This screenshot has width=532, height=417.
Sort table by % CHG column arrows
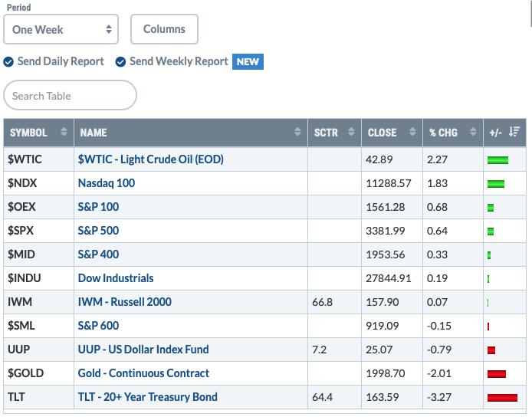point(473,132)
